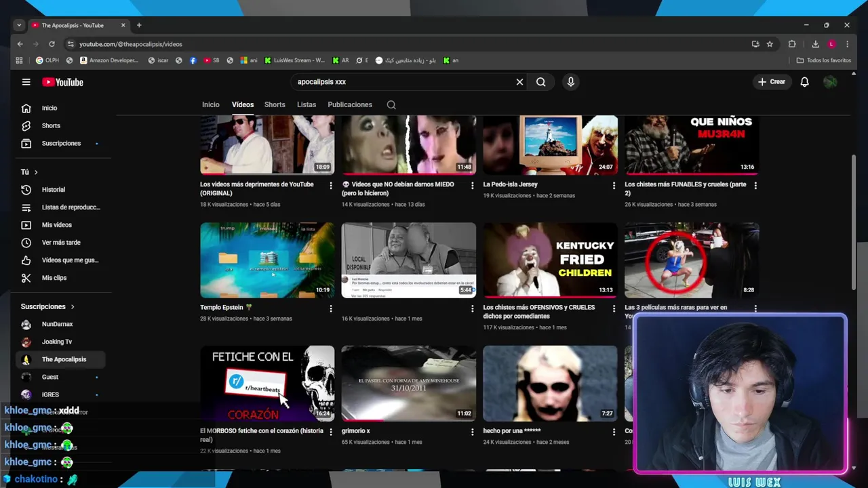Open the notifications bell
Screen dimensions: 868x488
click(x=804, y=82)
